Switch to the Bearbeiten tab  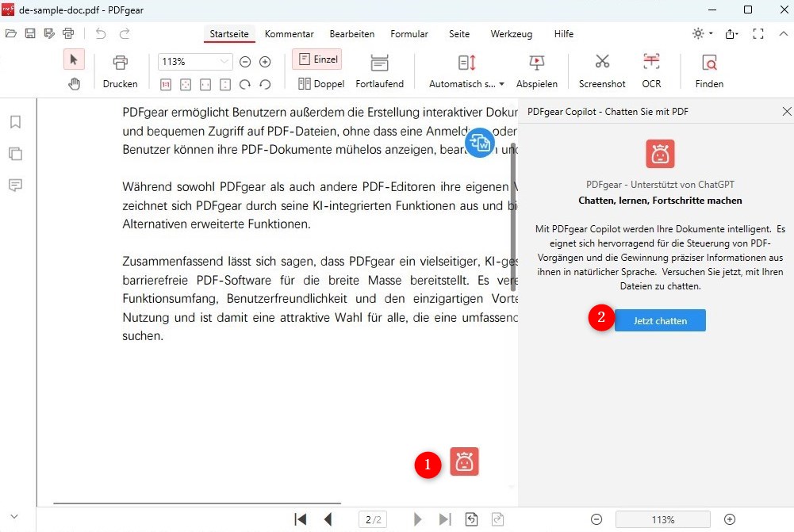[352, 34]
